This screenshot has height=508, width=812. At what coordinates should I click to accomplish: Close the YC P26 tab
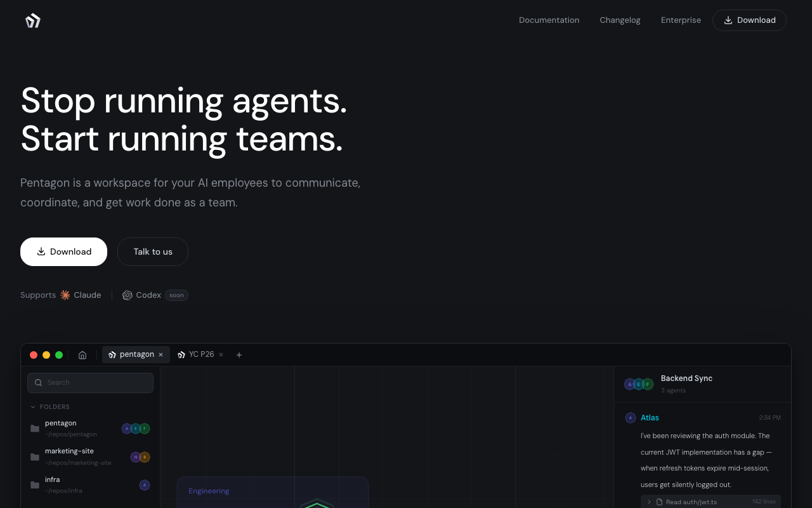pos(221,355)
